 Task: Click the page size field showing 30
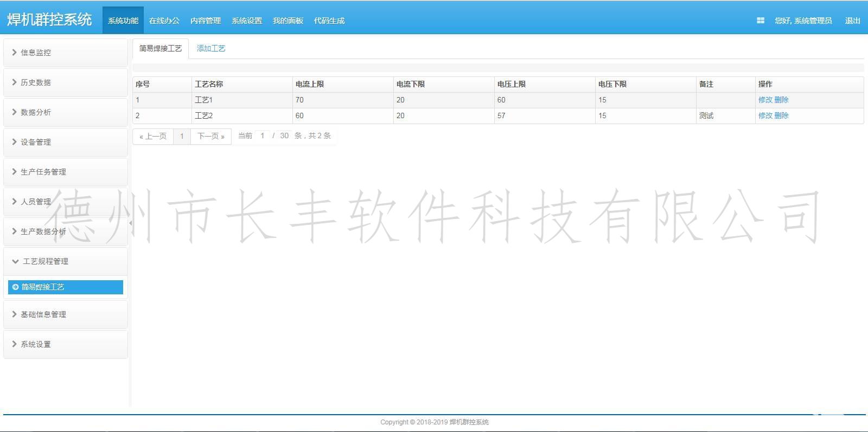coord(284,136)
